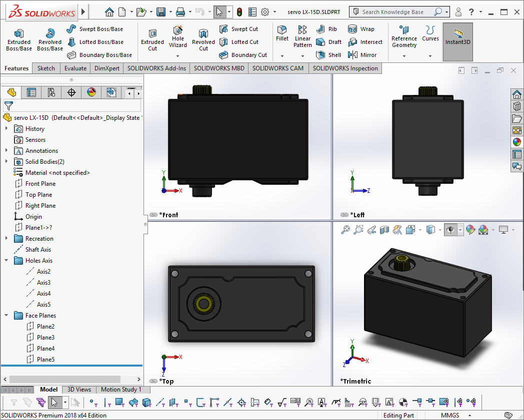524x420 pixels.
Task: Open the Edit Appearance color ball
Action: click(470, 230)
